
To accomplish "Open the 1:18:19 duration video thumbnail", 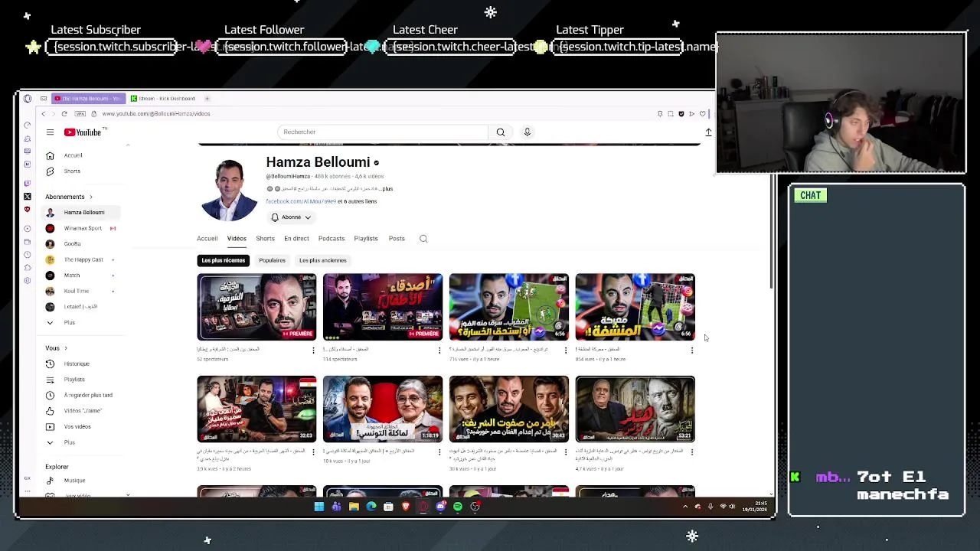I will (x=383, y=409).
